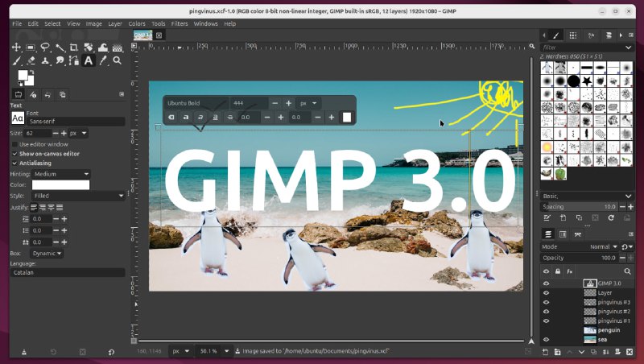Hide the pingvinus #3 layer
644x364 pixels.
pos(546,302)
